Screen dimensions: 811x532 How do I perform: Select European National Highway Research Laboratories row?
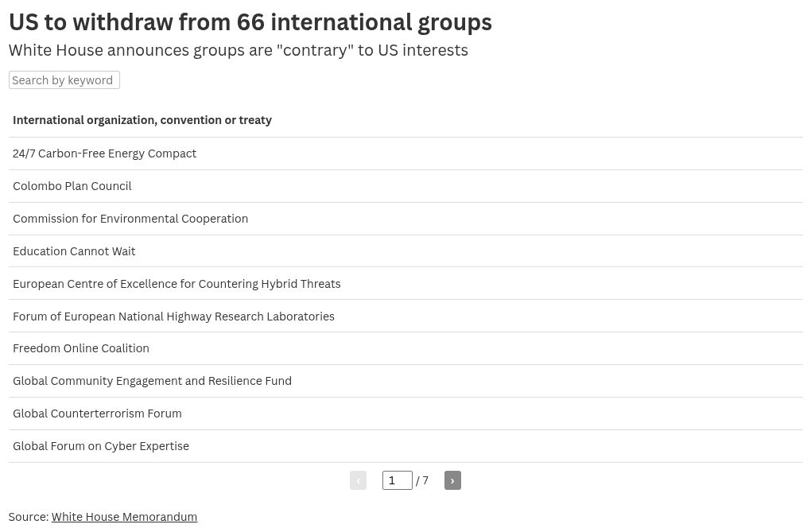173,316
